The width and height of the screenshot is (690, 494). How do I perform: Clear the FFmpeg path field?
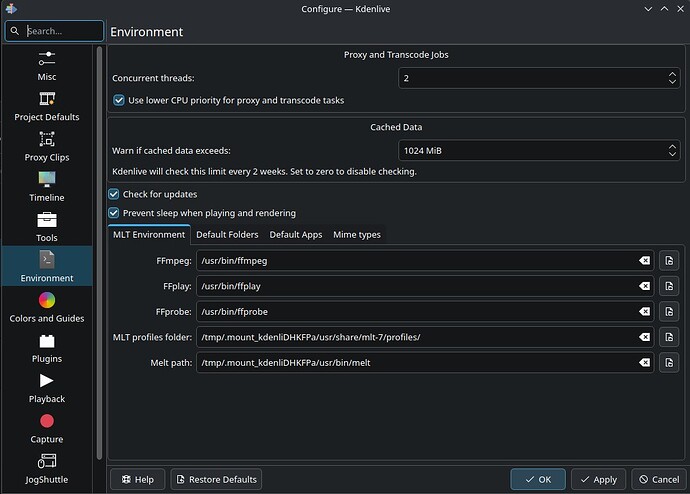(x=645, y=261)
